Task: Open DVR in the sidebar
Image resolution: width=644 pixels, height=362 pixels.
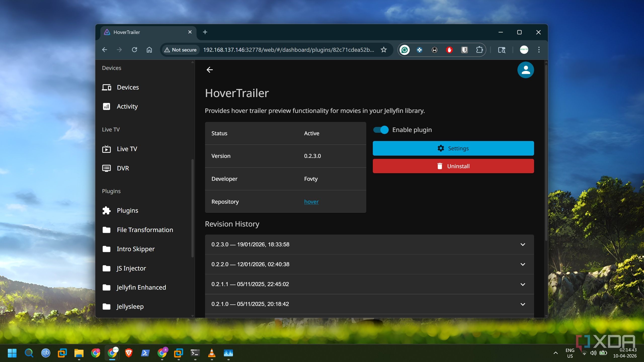Action: coord(145,168)
